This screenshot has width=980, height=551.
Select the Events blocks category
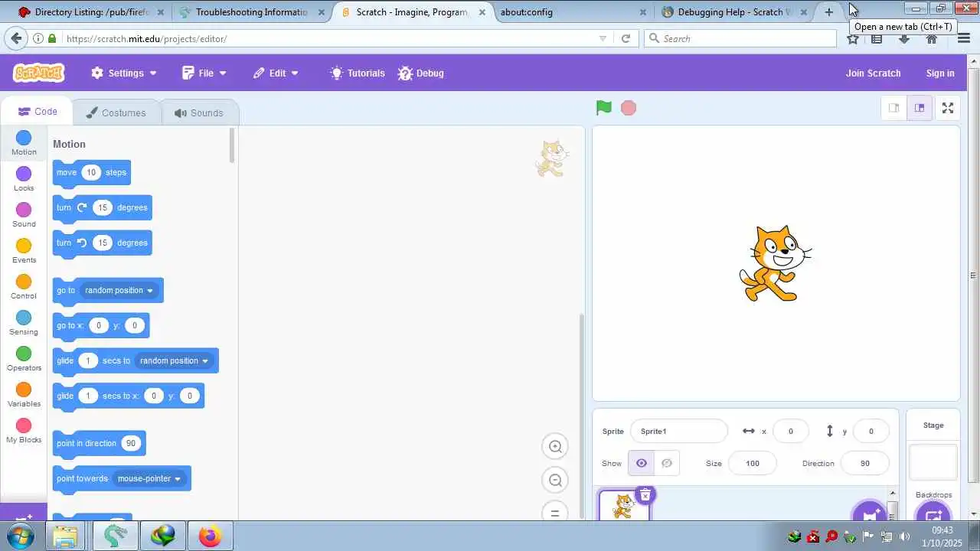[24, 251]
